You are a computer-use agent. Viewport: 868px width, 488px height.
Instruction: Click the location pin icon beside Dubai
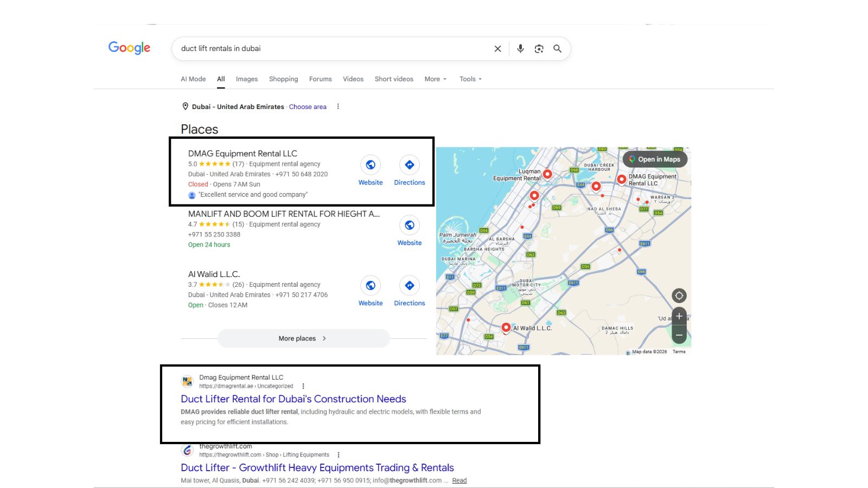click(185, 107)
